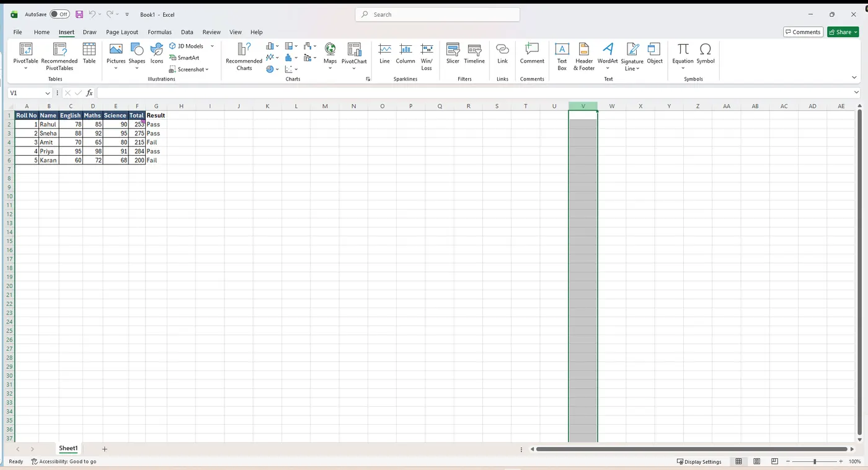Image resolution: width=868 pixels, height=470 pixels.
Task: Open Recommended Charts
Action: pos(244,56)
